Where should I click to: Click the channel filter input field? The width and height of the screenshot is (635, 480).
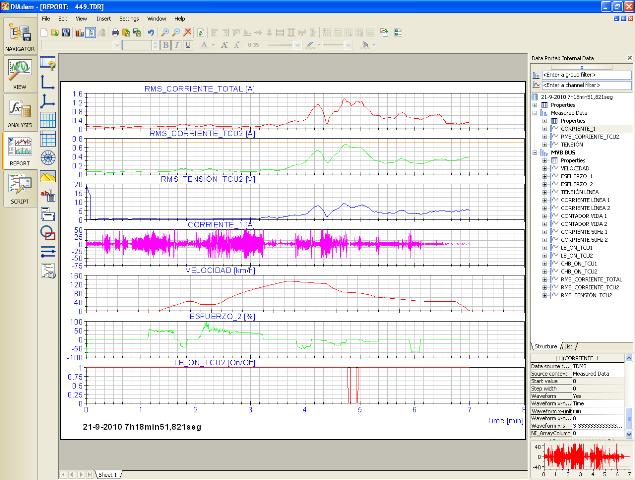pyautogui.click(x=586, y=85)
